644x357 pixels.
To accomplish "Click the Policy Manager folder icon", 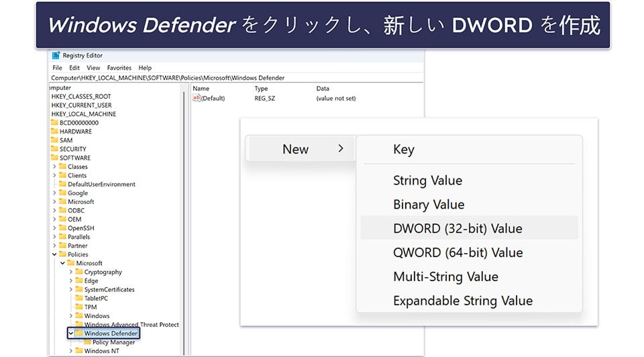I will tap(87, 342).
